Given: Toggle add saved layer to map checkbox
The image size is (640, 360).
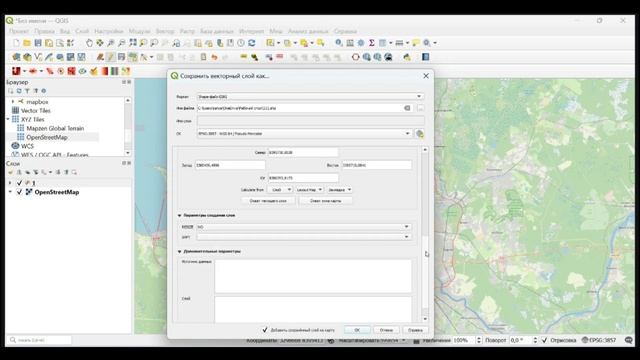Looking at the screenshot, I should point(265,330).
